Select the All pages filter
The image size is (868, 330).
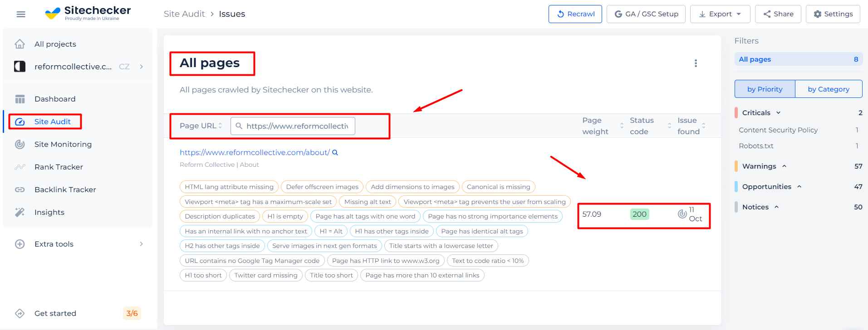point(799,59)
